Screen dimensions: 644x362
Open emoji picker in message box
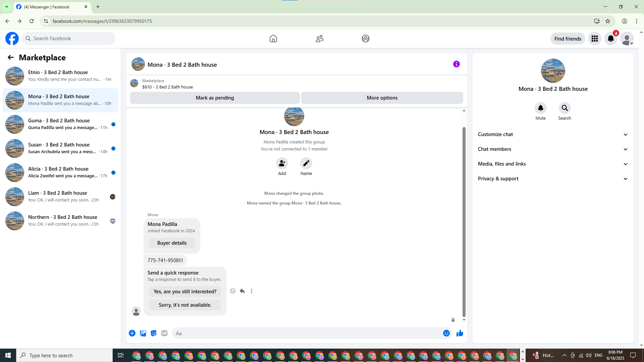(446, 333)
